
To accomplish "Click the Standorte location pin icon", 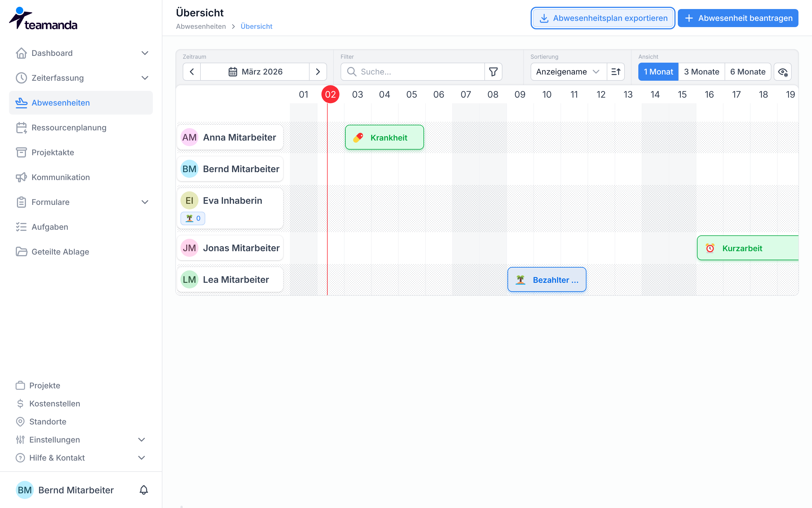I will 20,422.
